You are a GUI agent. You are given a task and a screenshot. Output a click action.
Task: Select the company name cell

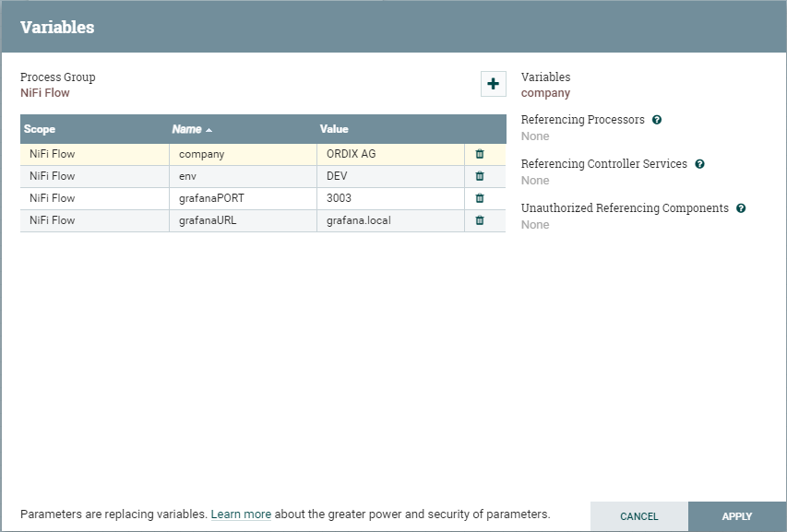243,154
